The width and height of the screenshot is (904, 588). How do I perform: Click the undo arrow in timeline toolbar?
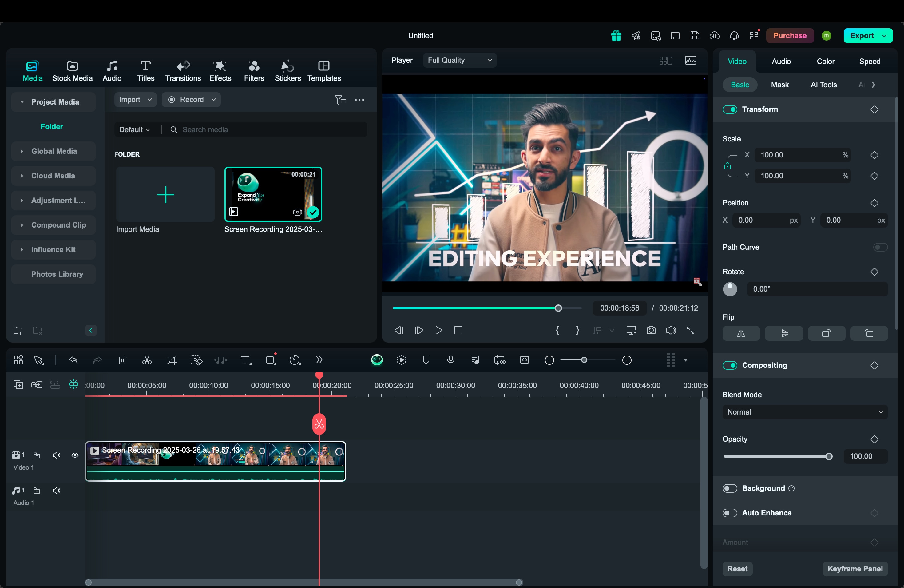[73, 360]
